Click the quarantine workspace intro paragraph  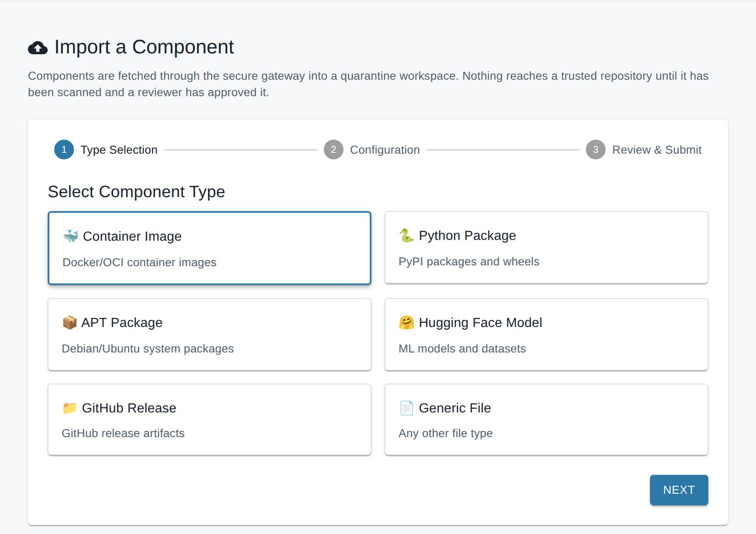(x=369, y=84)
